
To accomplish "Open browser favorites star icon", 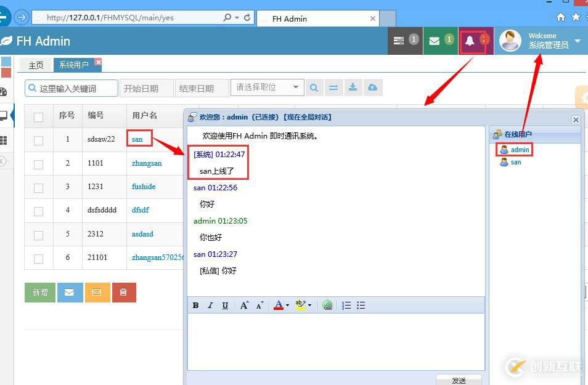I will click(576, 17).
